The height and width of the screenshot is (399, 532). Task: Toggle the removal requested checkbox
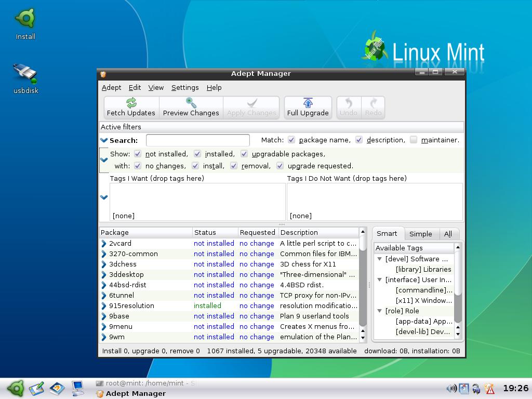[x=233, y=166]
